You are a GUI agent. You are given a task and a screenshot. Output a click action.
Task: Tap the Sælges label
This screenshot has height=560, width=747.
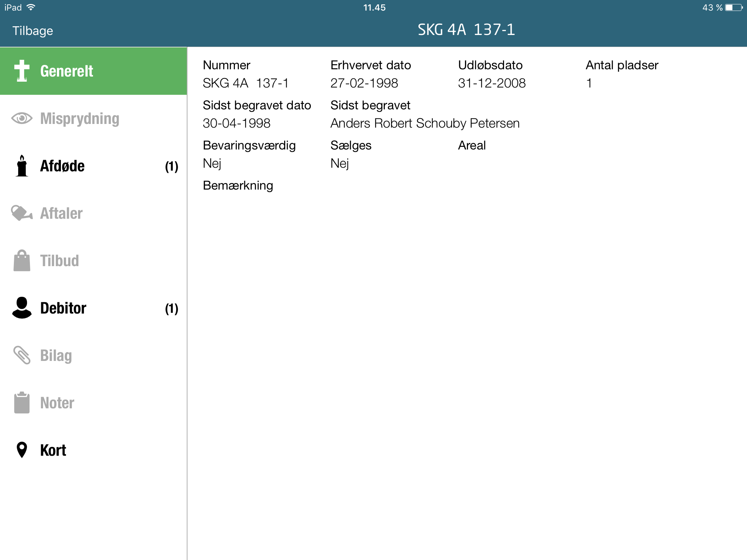(351, 145)
